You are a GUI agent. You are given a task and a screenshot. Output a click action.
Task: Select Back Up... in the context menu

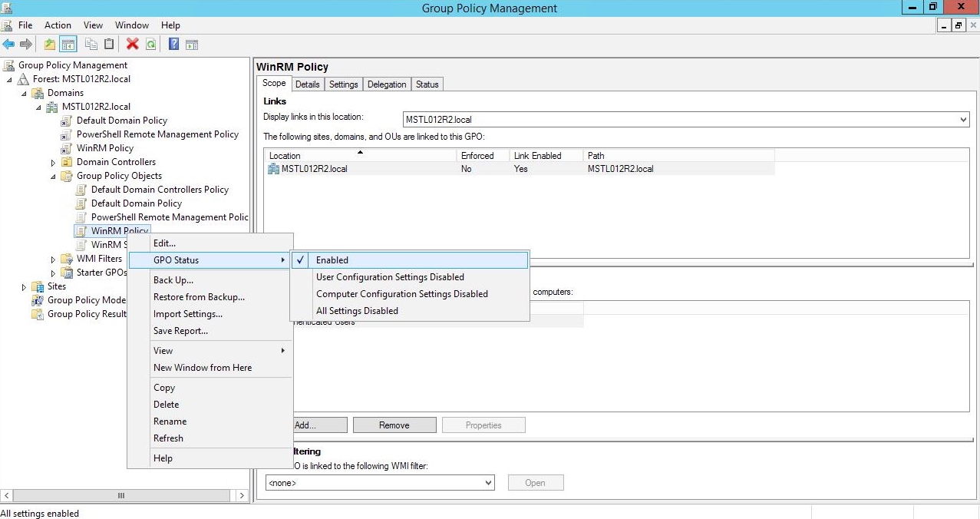click(210, 280)
